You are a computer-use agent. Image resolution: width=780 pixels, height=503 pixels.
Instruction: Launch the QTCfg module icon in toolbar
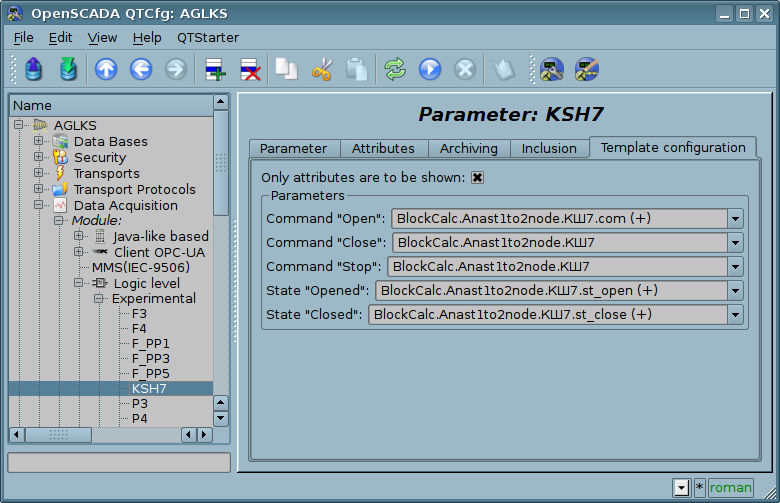pyautogui.click(x=552, y=69)
